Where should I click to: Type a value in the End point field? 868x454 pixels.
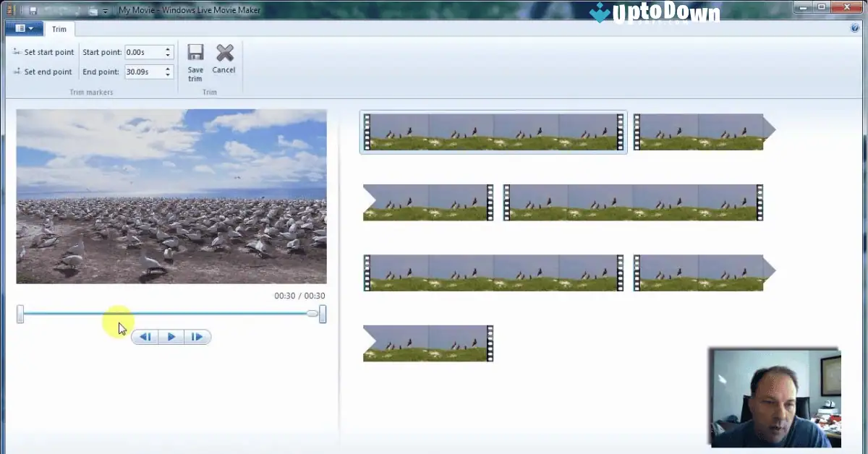pos(143,72)
